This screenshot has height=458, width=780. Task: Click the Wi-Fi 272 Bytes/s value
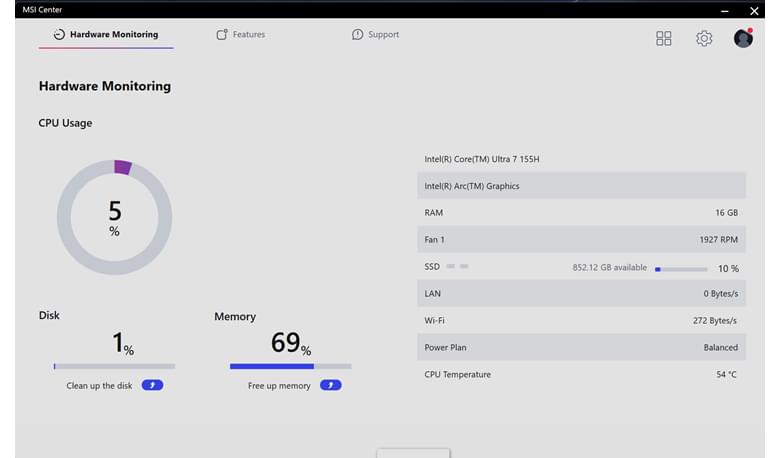[714, 321]
